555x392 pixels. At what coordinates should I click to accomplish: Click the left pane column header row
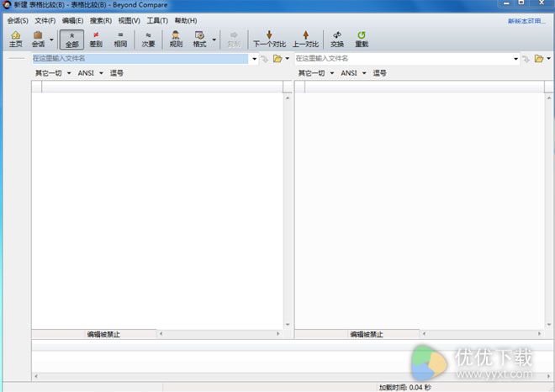(157, 87)
